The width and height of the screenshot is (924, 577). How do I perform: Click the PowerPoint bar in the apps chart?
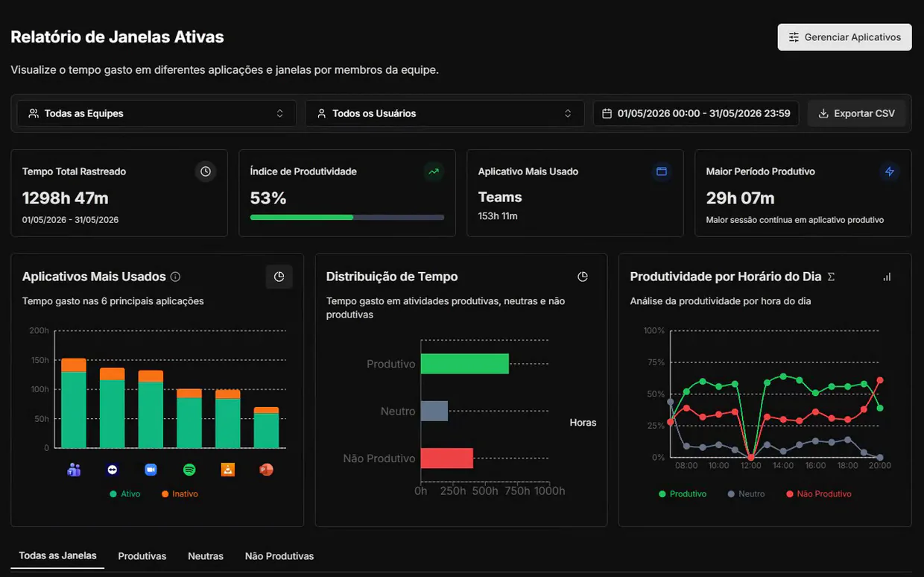266,427
